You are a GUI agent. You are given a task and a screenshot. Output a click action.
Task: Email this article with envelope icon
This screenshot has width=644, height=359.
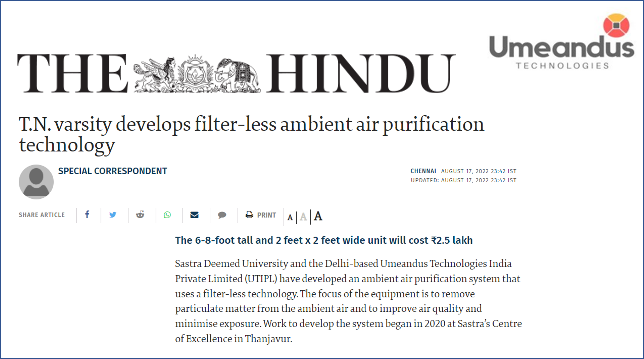pos(194,215)
